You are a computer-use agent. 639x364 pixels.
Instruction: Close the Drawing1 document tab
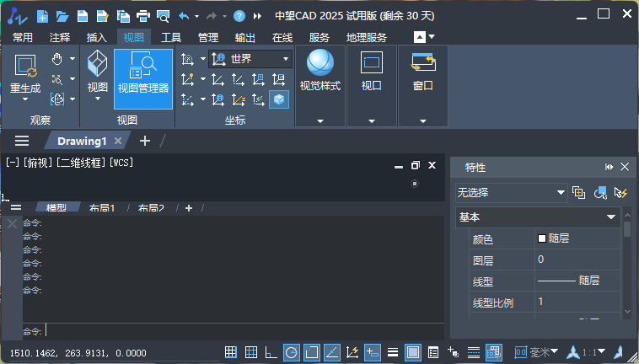click(118, 141)
